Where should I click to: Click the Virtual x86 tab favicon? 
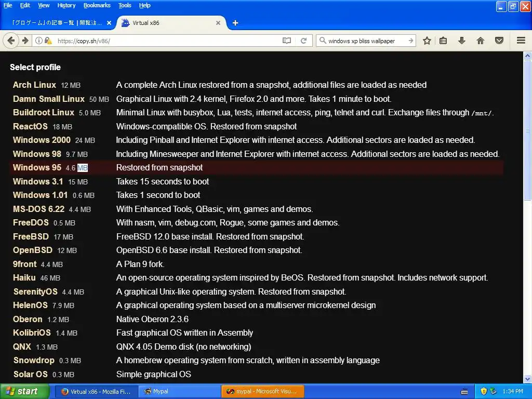(x=126, y=23)
